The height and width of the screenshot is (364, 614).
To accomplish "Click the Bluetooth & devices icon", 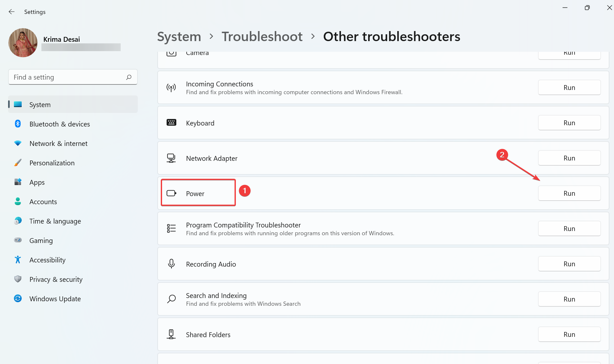I will tap(18, 124).
